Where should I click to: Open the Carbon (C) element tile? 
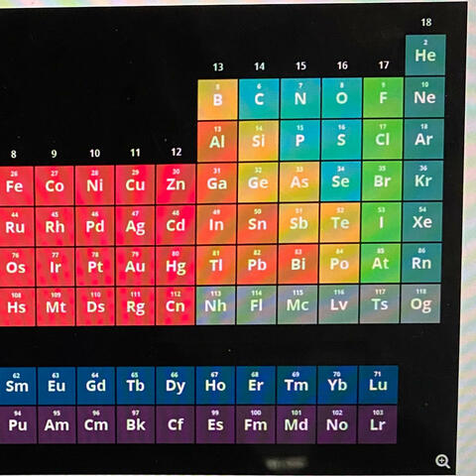(259, 99)
